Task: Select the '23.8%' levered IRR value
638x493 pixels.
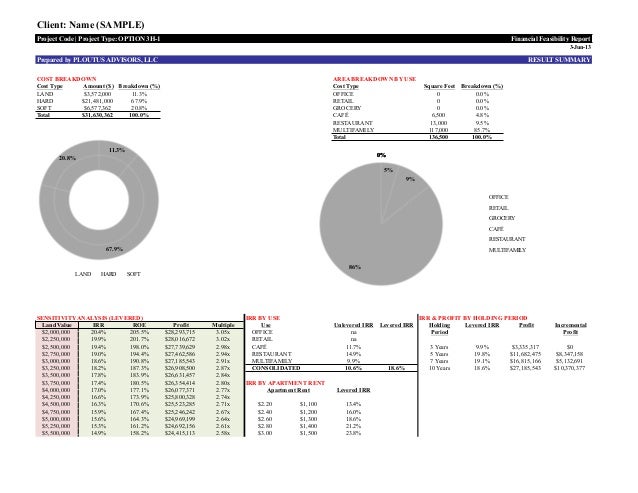Action: pos(353,433)
